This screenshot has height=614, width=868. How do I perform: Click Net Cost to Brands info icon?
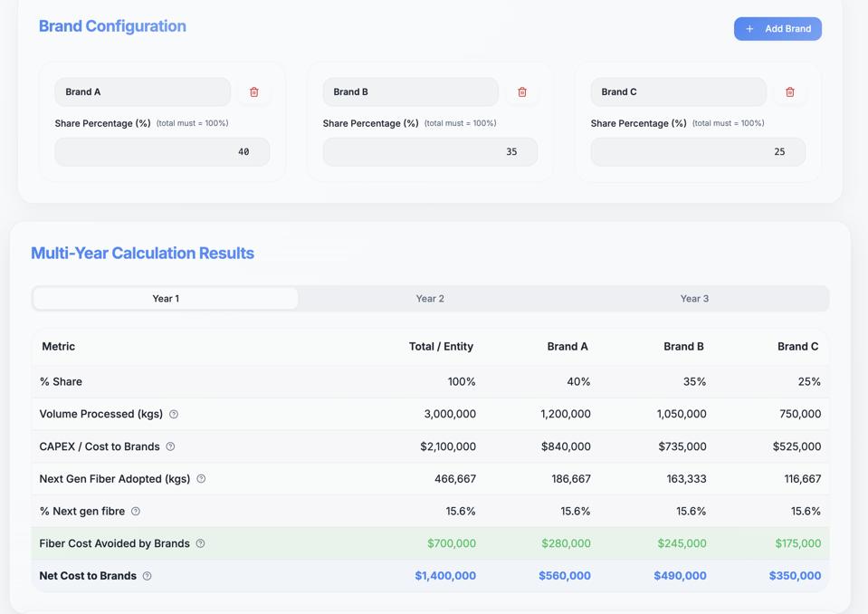pyautogui.click(x=147, y=576)
